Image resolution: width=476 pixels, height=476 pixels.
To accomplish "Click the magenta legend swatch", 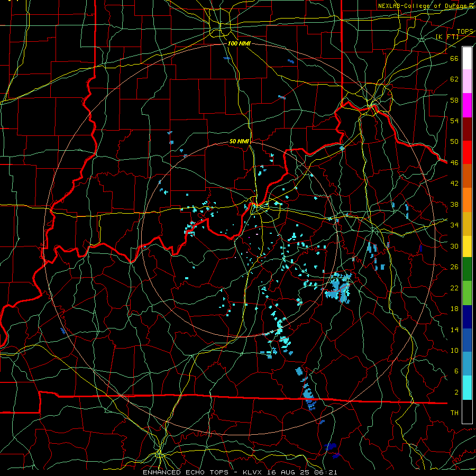I will pos(467,105).
